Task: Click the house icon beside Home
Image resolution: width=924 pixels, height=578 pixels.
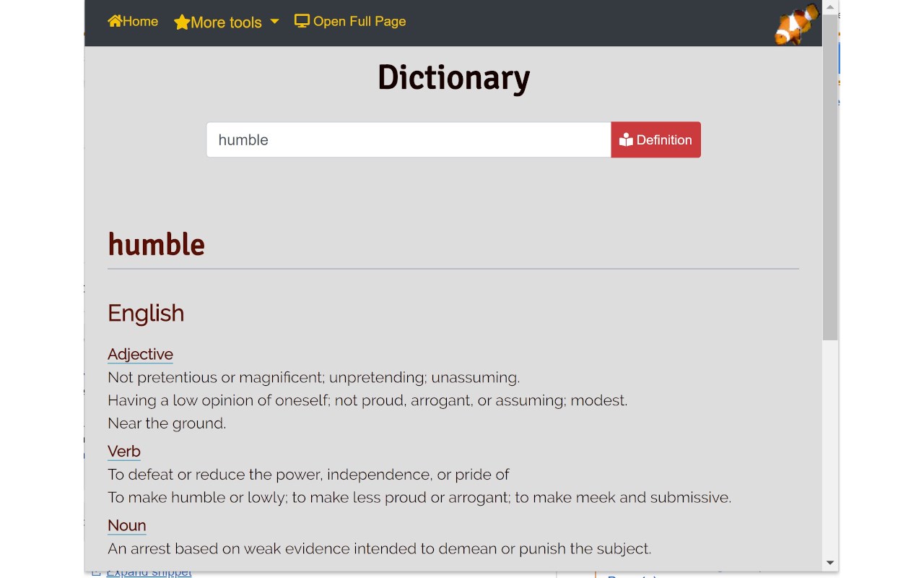Action: (x=115, y=21)
